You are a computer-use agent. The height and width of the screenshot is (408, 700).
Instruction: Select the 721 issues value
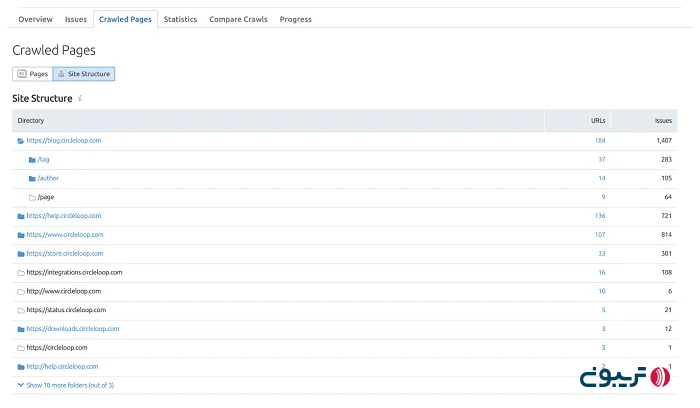coord(666,216)
